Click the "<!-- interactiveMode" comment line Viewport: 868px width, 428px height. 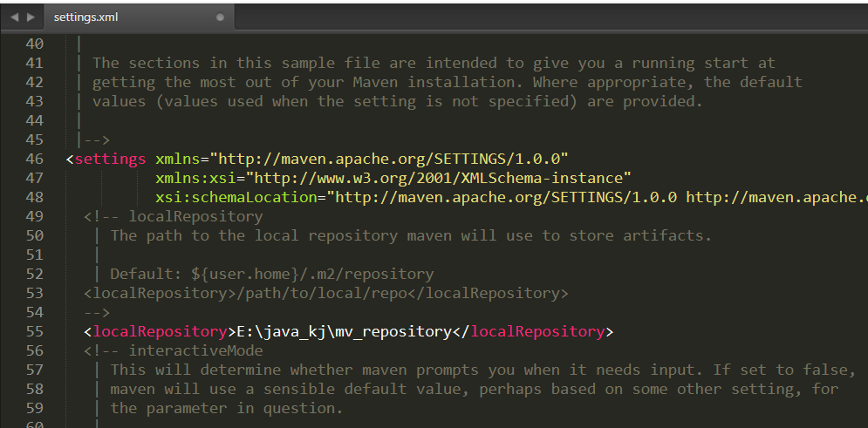[174, 351]
